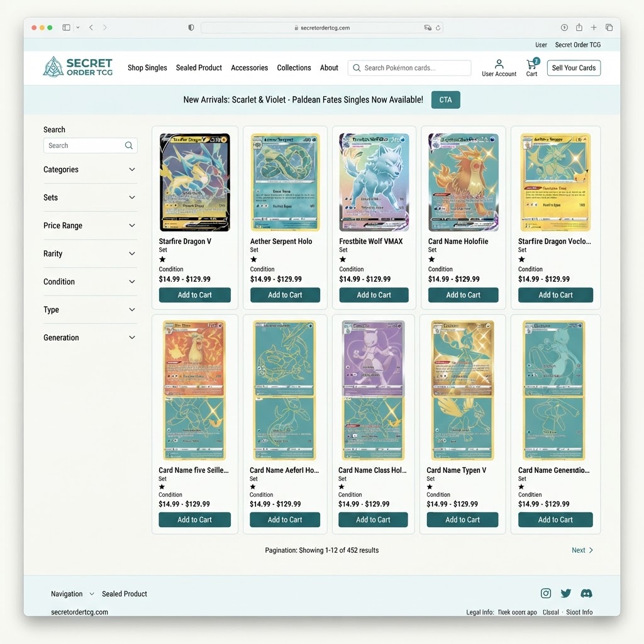Click the CTA banner button
The height and width of the screenshot is (644, 644).
tap(446, 100)
